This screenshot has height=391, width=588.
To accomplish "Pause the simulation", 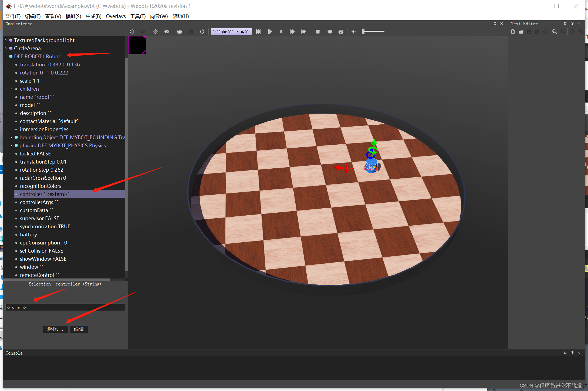I will coord(281,32).
